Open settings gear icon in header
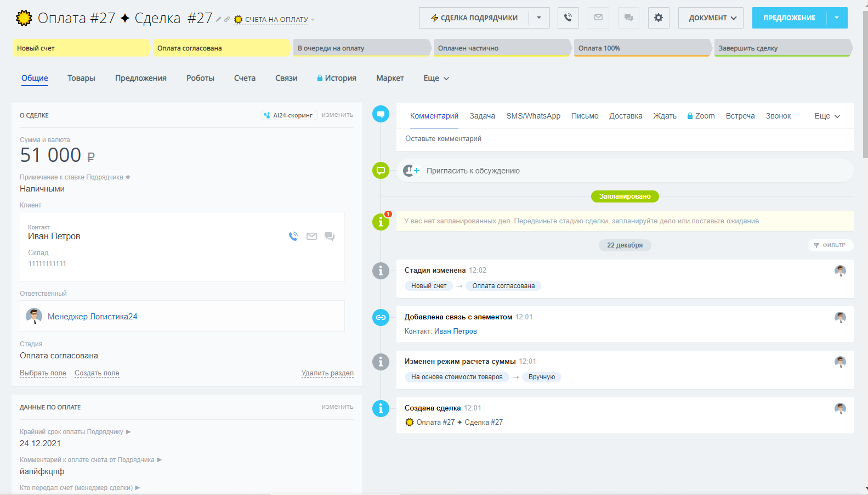868x495 pixels. pos(658,18)
